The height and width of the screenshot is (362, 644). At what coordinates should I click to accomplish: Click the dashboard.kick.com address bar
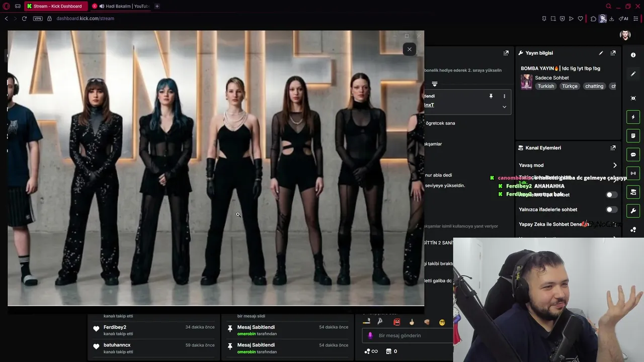click(85, 19)
